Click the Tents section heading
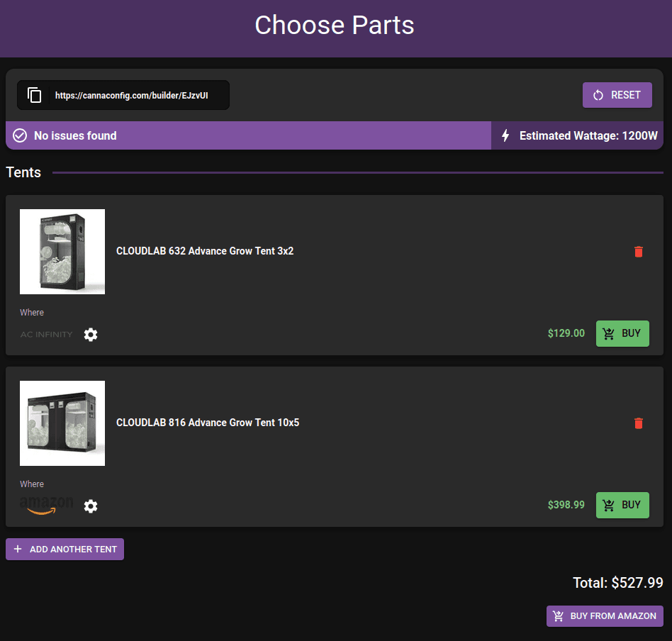This screenshot has width=672, height=641. click(23, 172)
